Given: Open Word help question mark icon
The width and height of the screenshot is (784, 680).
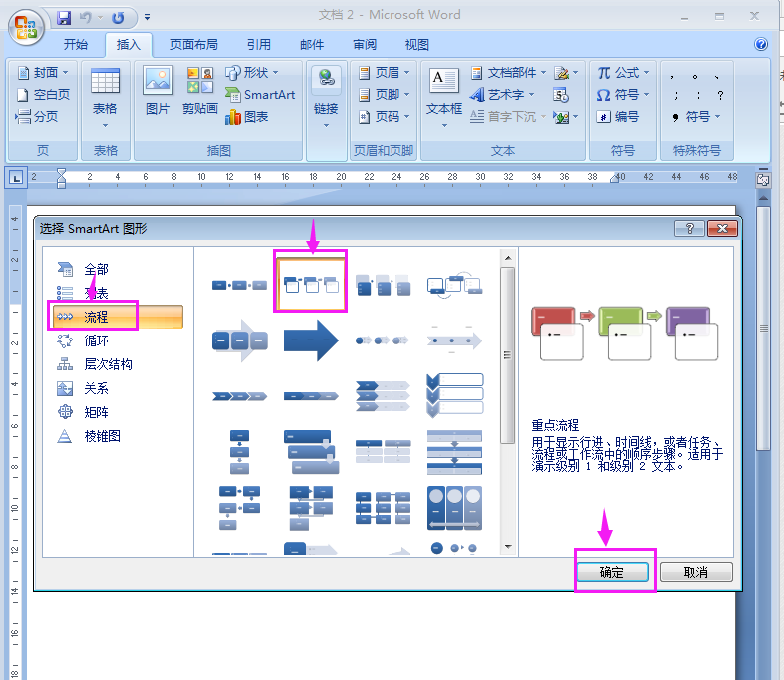Looking at the screenshot, I should (760, 45).
